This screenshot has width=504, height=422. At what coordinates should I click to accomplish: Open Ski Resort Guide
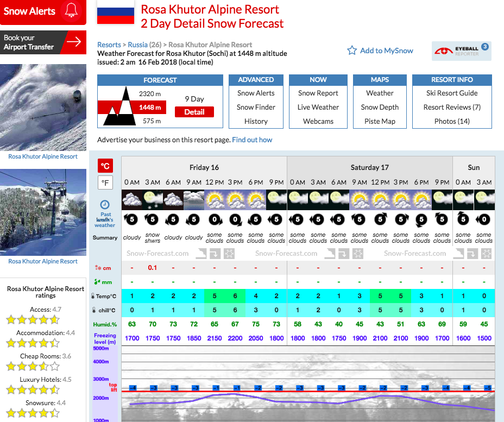tap(452, 93)
